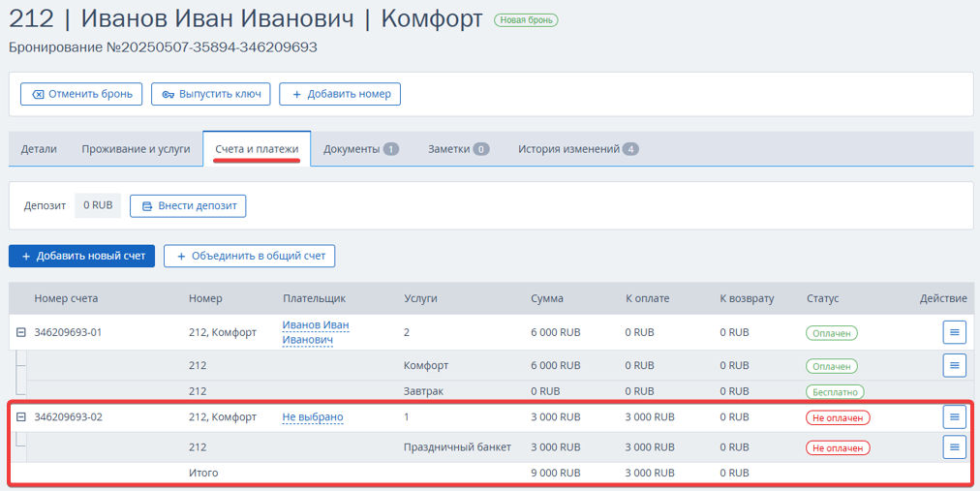Open action menu for invoice 346209693-02
Screen dimensions: 980x491
[x=954, y=416]
